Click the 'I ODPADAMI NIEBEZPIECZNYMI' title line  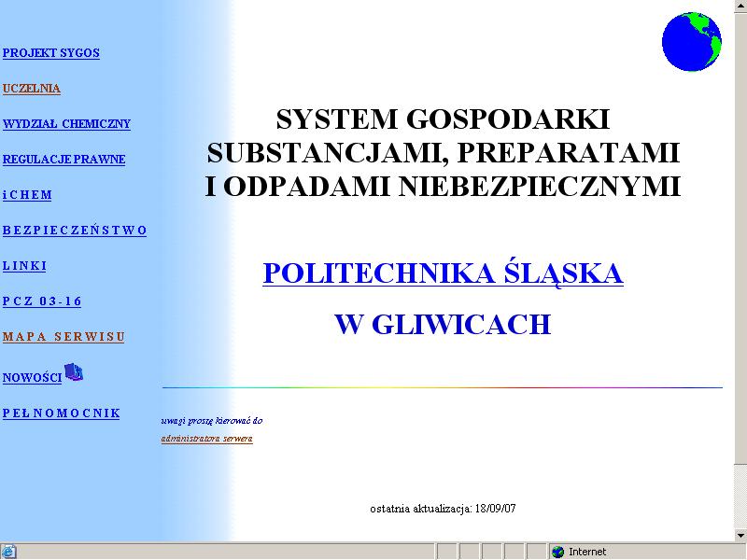443,186
